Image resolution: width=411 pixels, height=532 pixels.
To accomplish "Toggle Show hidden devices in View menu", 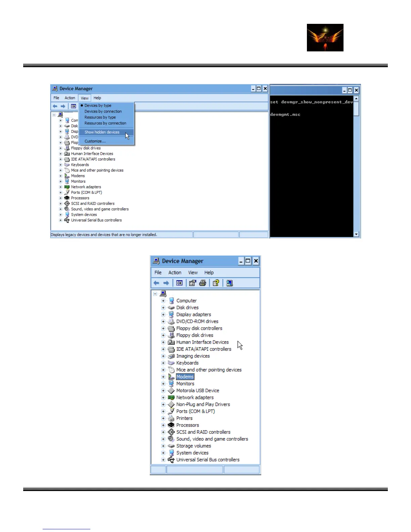I will [106, 132].
